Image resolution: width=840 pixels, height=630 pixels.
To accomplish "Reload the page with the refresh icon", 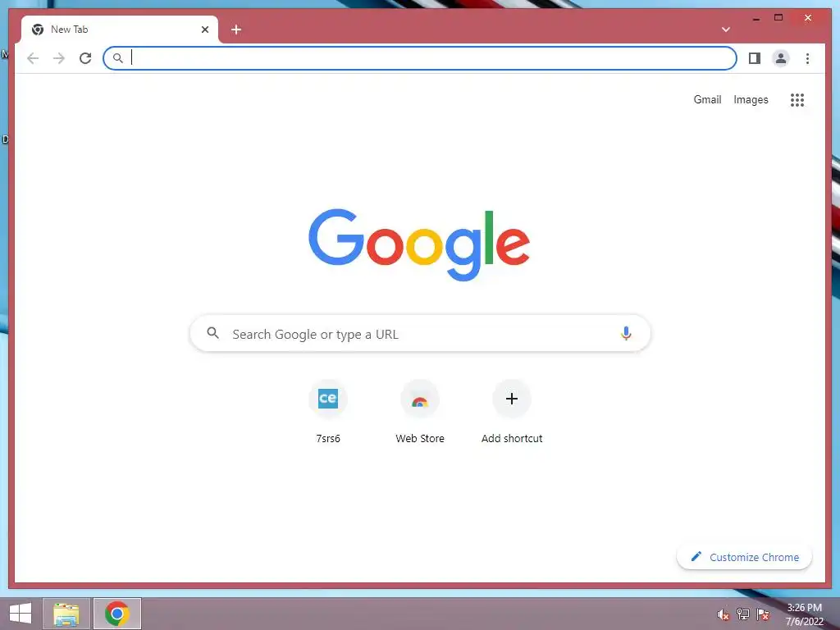I will coord(85,58).
